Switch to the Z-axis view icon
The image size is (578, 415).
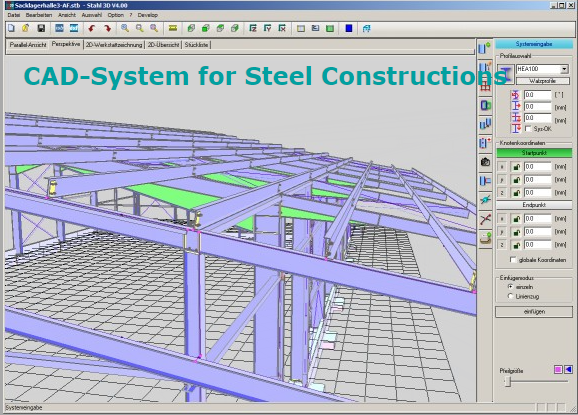[x=253, y=28]
